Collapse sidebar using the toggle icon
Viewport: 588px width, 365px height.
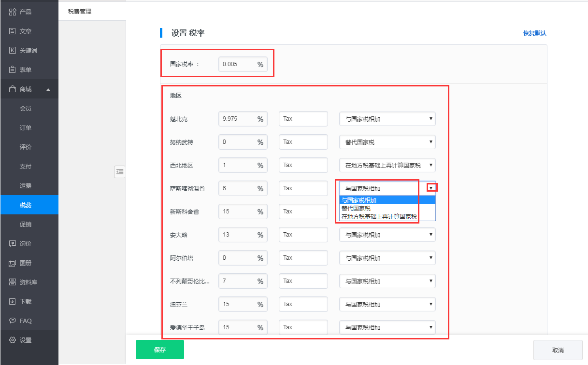click(120, 171)
